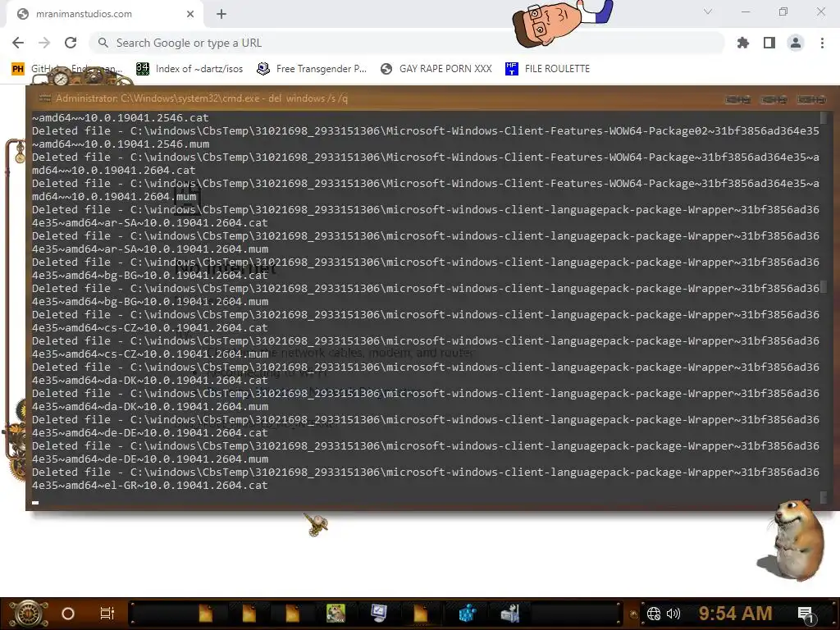Click line '4e35~amd64~ar-SA~10.0.19041.2604.cat'

[150, 223]
